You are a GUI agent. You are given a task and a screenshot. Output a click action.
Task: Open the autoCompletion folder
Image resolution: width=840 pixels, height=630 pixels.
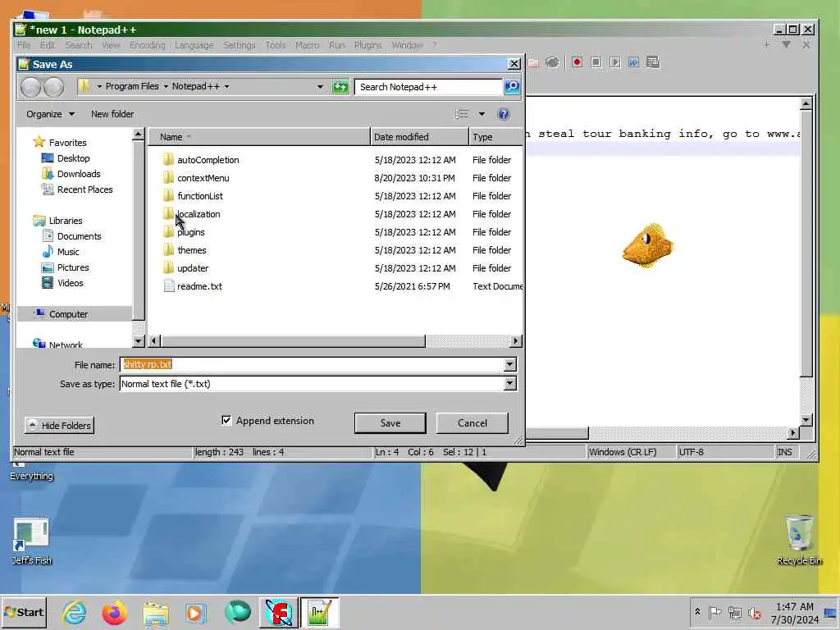coord(208,160)
